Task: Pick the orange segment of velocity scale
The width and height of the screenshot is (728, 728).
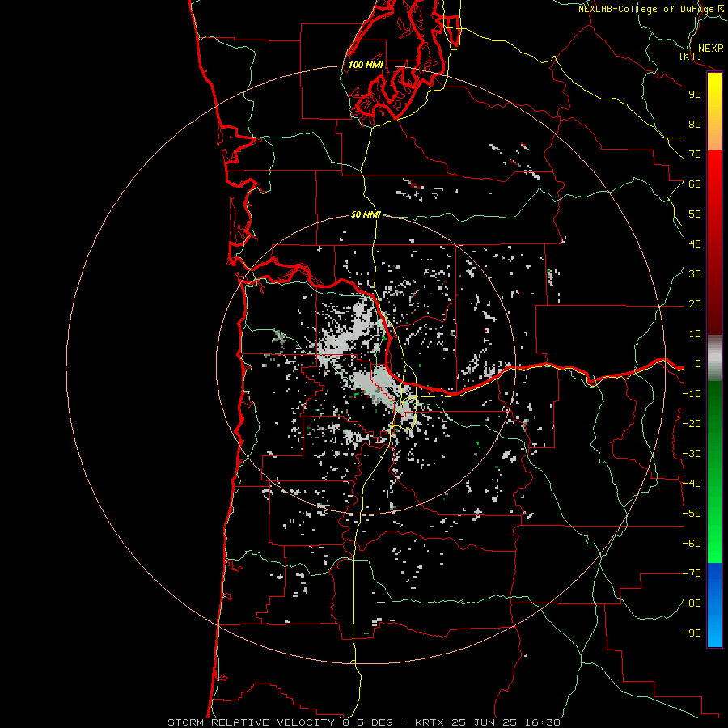Action: point(714,139)
